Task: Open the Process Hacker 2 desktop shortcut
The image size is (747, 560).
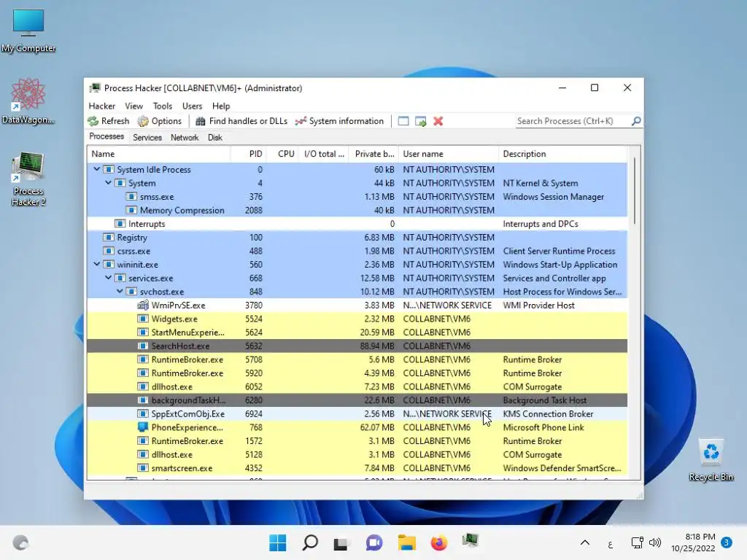Action: click(28, 179)
